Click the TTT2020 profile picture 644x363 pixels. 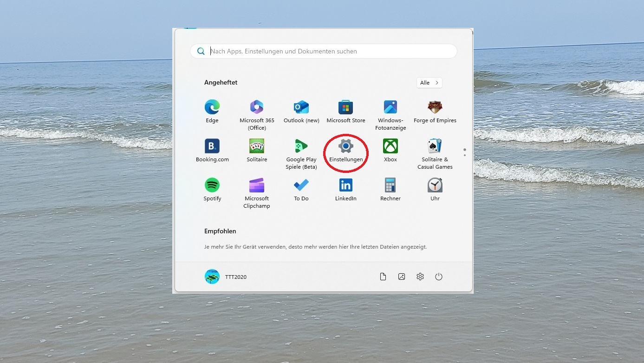pyautogui.click(x=212, y=277)
